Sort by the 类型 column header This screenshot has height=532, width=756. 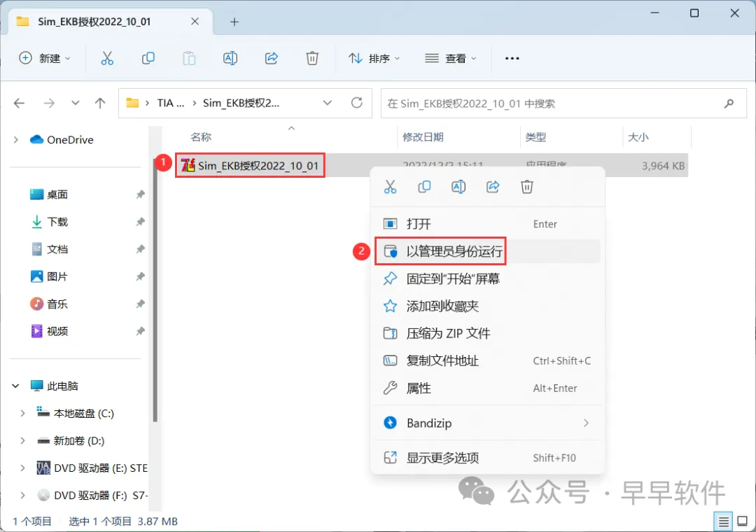tap(535, 137)
